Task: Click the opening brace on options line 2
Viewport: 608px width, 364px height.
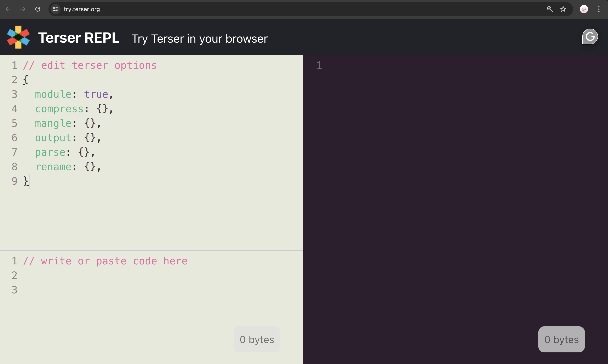Action: (x=25, y=80)
